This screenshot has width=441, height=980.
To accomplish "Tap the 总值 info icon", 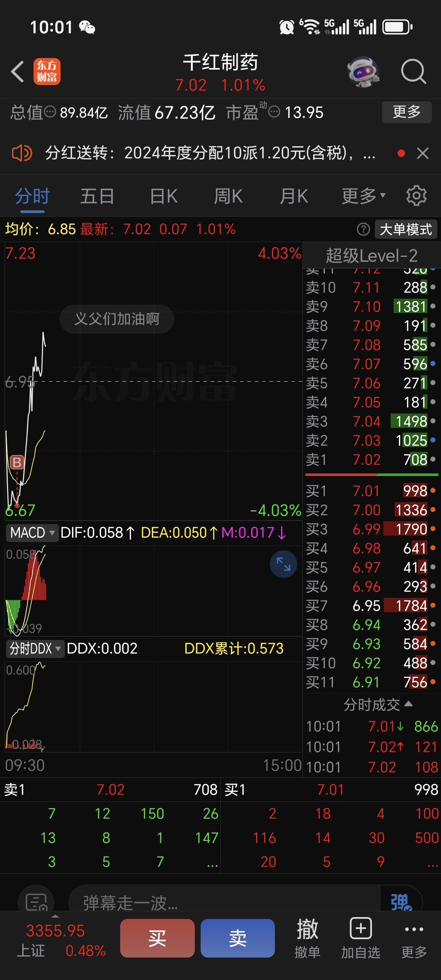I will click(50, 112).
